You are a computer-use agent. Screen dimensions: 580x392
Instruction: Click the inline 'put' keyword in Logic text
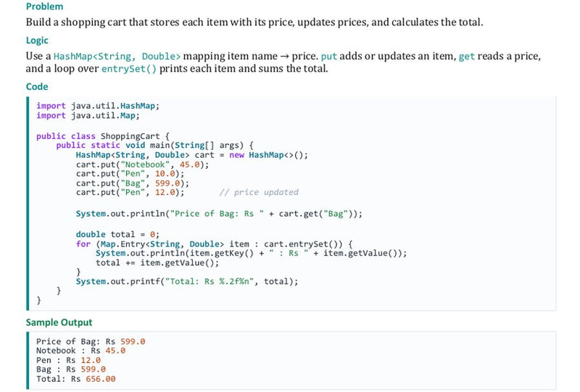click(329, 57)
